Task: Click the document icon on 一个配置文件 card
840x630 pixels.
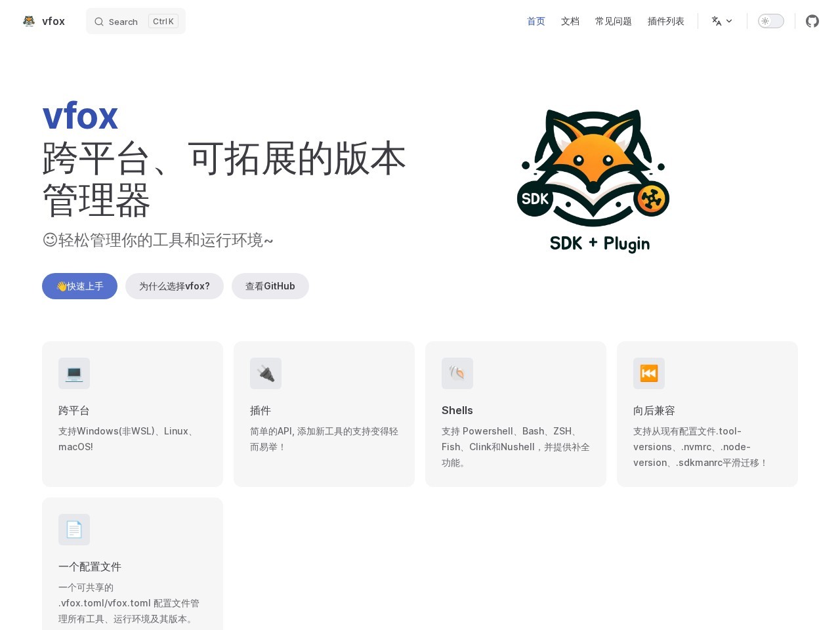Action: 74,530
